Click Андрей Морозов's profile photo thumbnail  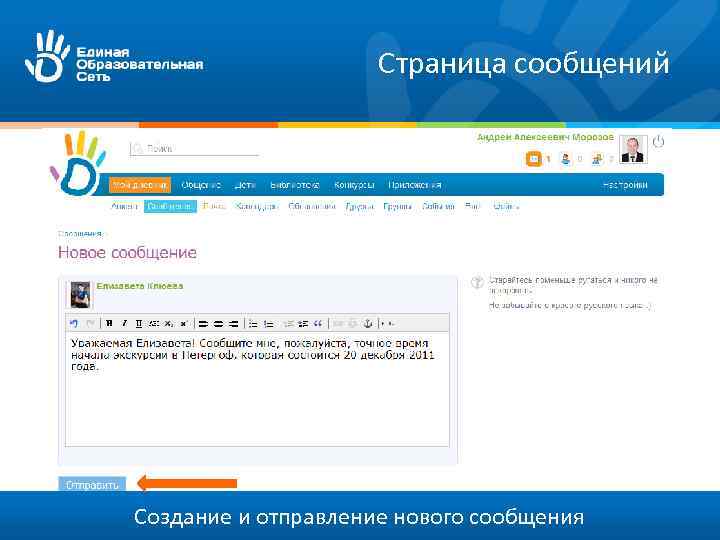[633, 150]
